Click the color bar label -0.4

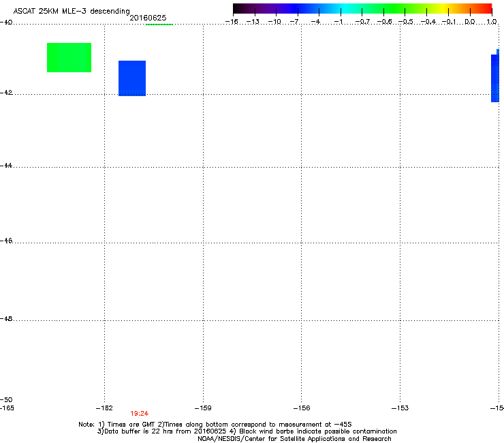tap(428, 22)
